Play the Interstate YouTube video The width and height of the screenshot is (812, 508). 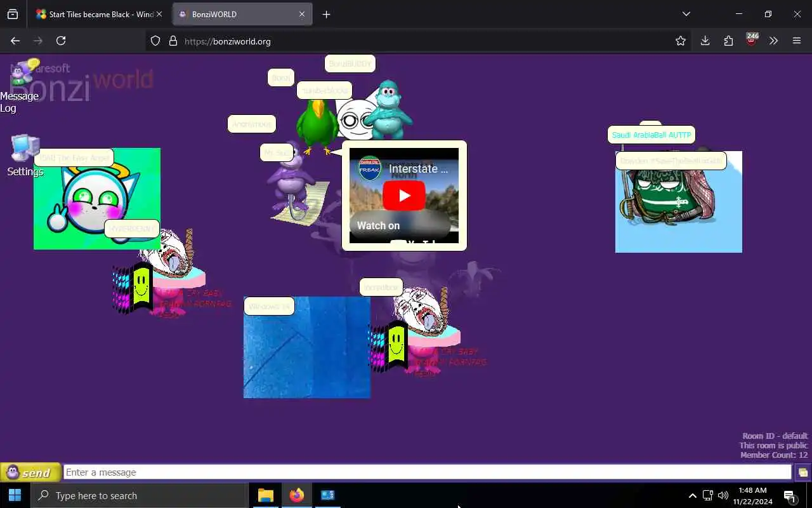(404, 195)
